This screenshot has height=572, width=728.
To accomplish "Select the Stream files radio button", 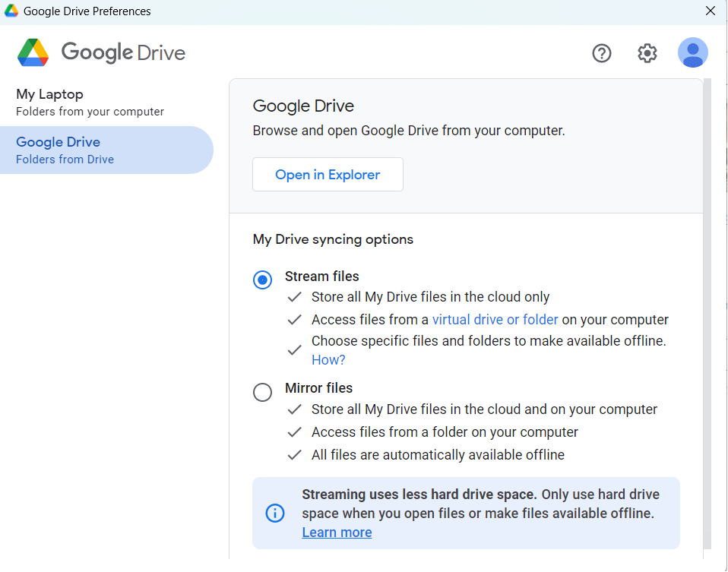I will (262, 280).
